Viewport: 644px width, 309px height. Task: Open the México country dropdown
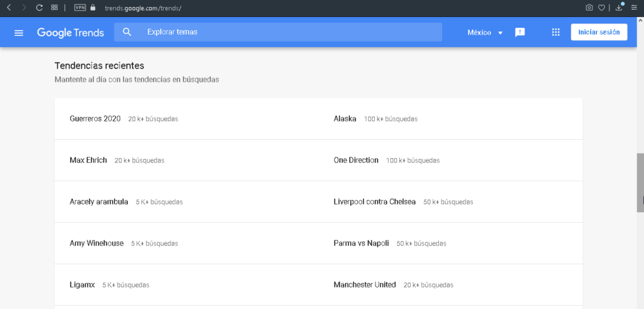[485, 33]
